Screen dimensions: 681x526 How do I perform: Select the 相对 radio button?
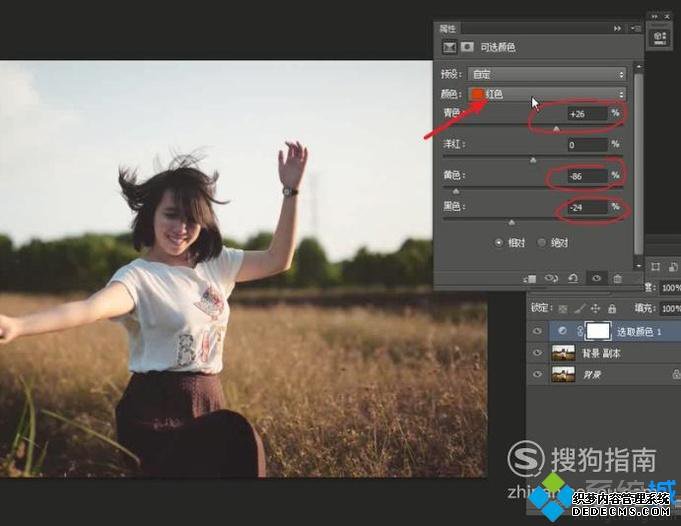[x=500, y=242]
